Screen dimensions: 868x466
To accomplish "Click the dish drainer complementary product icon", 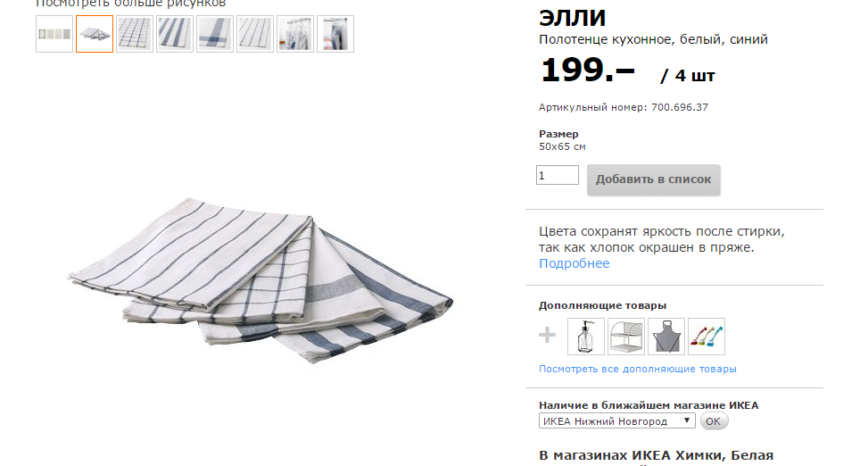I will [x=626, y=337].
